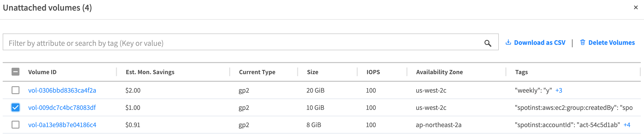Toggle the select-all header checkbox
The image size is (644, 134).
(16, 72)
